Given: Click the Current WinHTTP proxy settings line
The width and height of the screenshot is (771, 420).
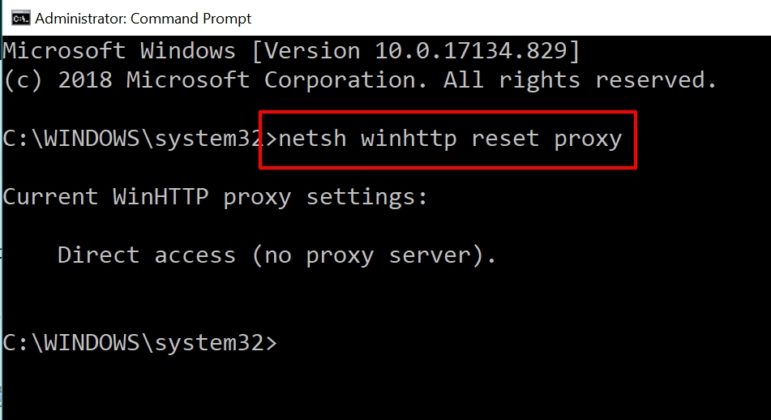Looking at the screenshot, I should [x=215, y=197].
